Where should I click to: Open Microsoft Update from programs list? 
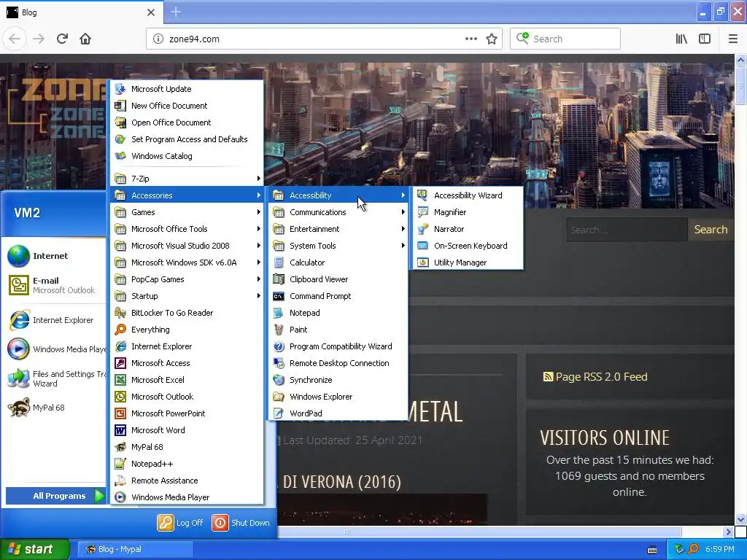pyautogui.click(x=187, y=89)
